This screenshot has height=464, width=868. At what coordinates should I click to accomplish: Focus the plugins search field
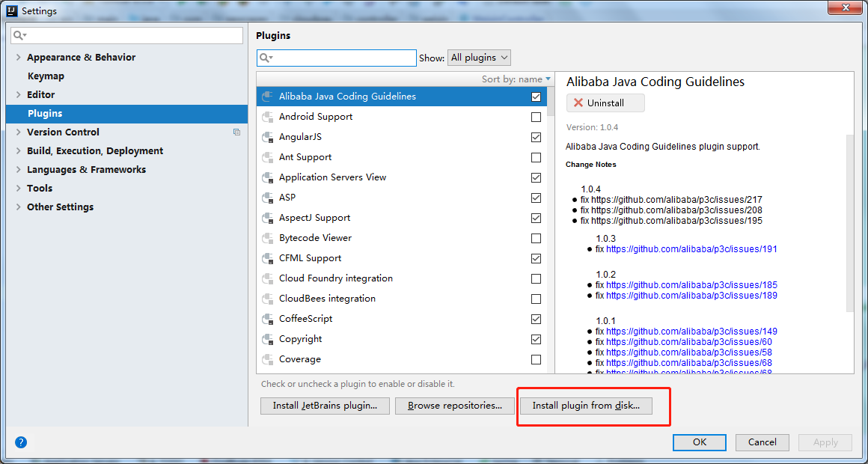[337, 58]
